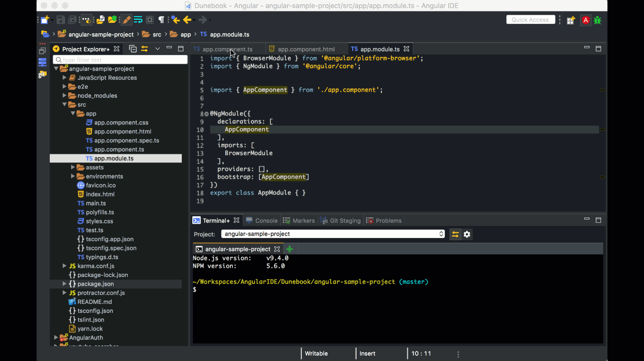Screen dimensions: 644x361
Task: Click the Save All toolbar icon
Action: 72,20
